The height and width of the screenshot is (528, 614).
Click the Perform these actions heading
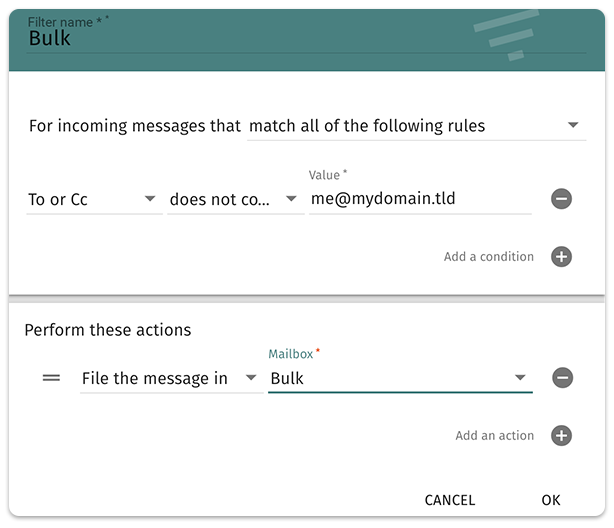pos(107,329)
